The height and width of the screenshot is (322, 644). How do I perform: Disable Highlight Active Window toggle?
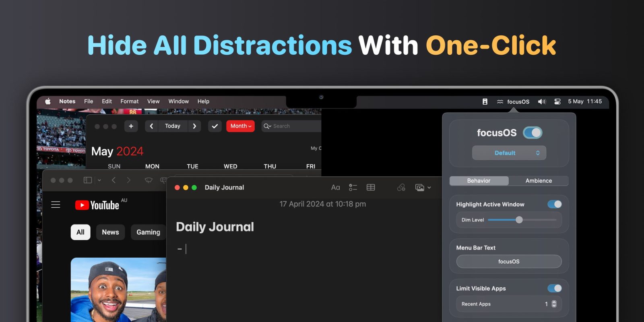[x=554, y=204]
